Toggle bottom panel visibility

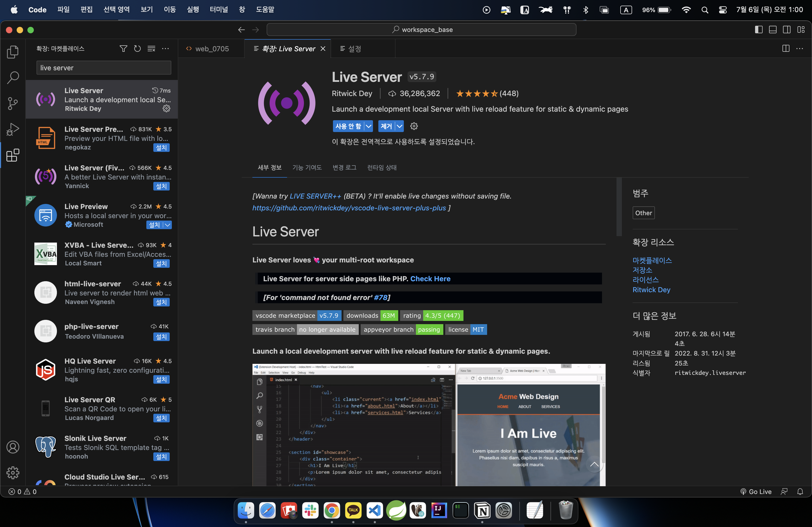tap(773, 30)
